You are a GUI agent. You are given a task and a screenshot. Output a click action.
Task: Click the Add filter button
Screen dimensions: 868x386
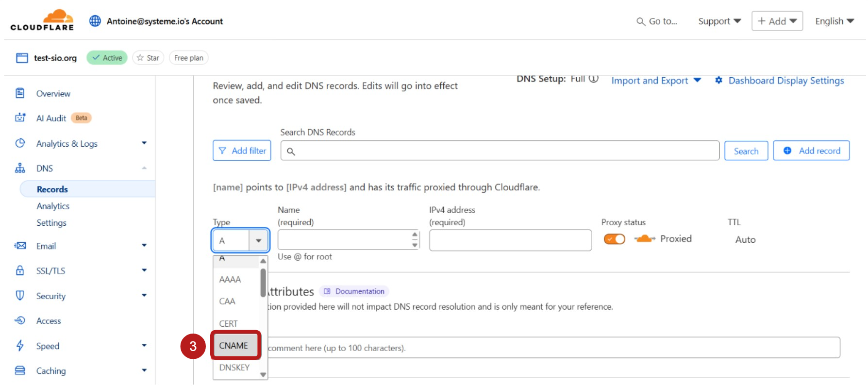(242, 151)
